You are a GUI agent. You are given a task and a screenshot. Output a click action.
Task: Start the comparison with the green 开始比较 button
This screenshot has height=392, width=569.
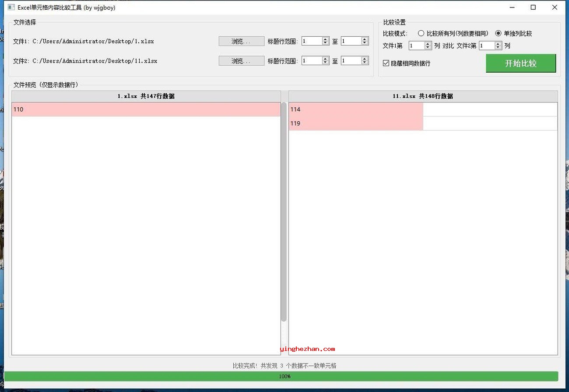click(x=521, y=63)
